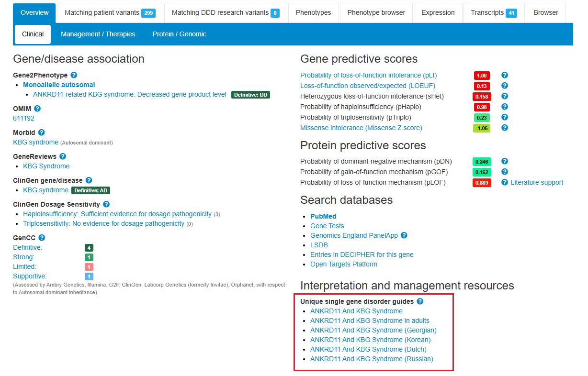588x376 pixels.
Task: Open the Transcripts tab
Action: 493,13
